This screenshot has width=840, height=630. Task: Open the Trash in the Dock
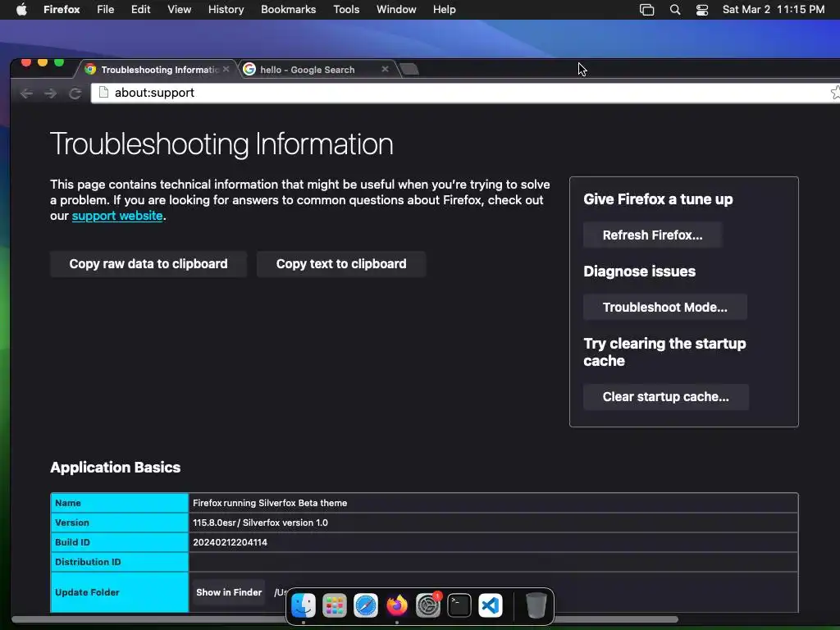tap(536, 606)
